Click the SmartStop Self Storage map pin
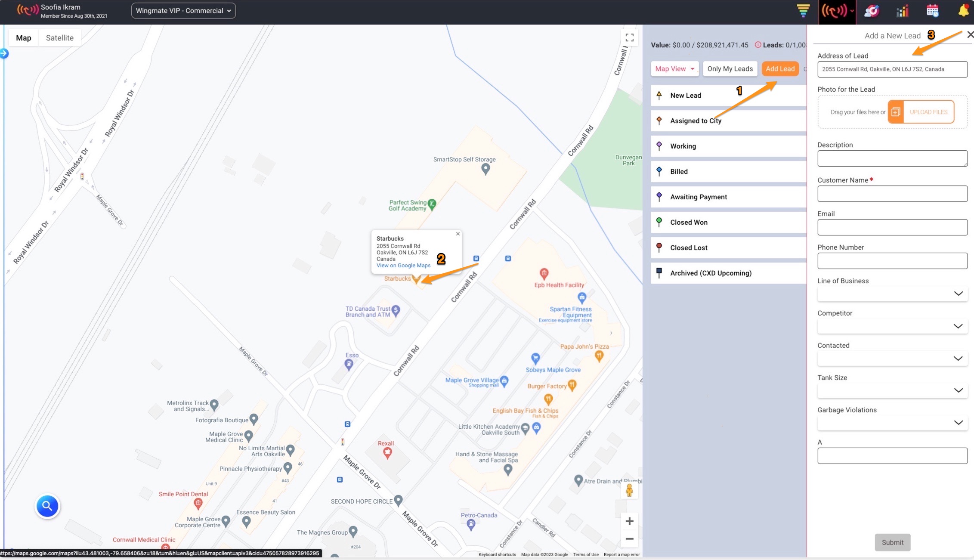The width and height of the screenshot is (974, 560). 485,169
